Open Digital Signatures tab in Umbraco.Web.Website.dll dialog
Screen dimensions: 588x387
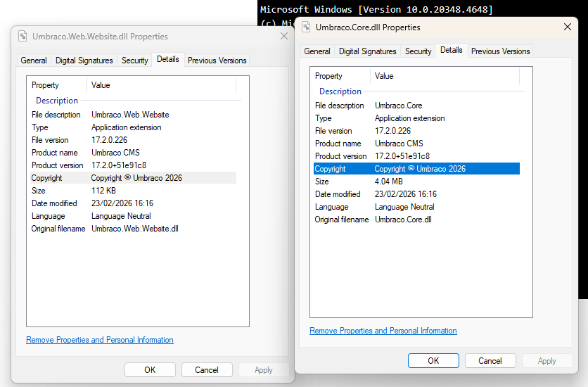84,61
